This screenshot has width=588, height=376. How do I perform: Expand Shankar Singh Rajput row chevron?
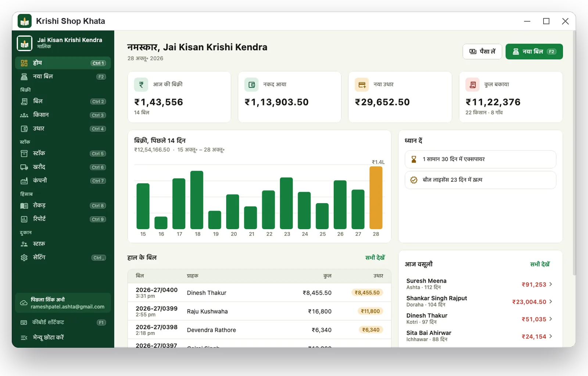pyautogui.click(x=551, y=301)
